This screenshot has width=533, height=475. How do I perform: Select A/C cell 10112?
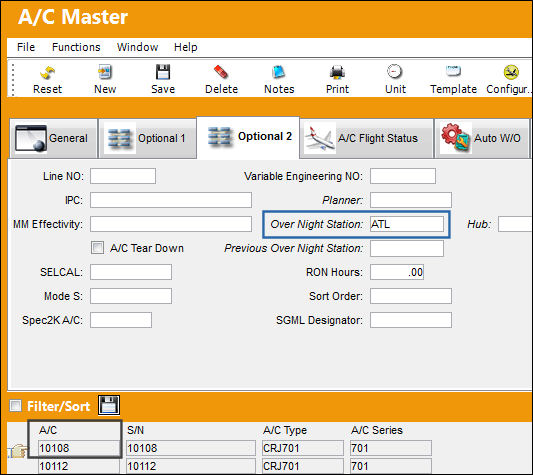click(x=79, y=466)
